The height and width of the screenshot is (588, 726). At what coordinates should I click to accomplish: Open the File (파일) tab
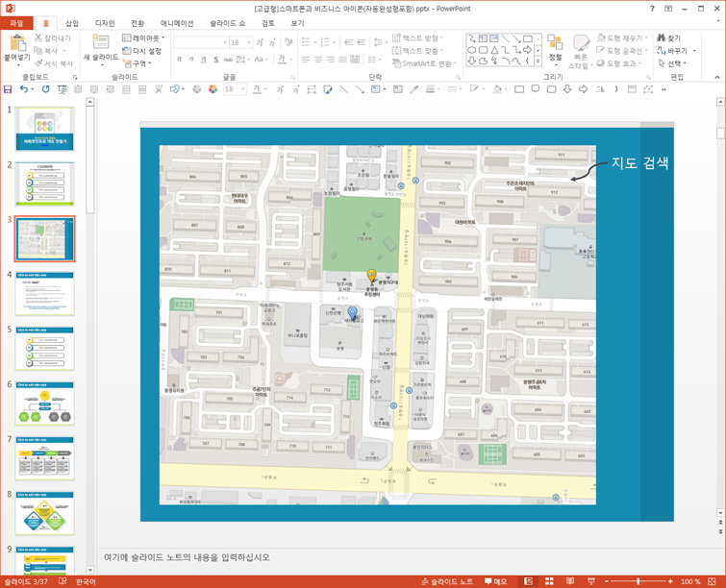pos(16,23)
